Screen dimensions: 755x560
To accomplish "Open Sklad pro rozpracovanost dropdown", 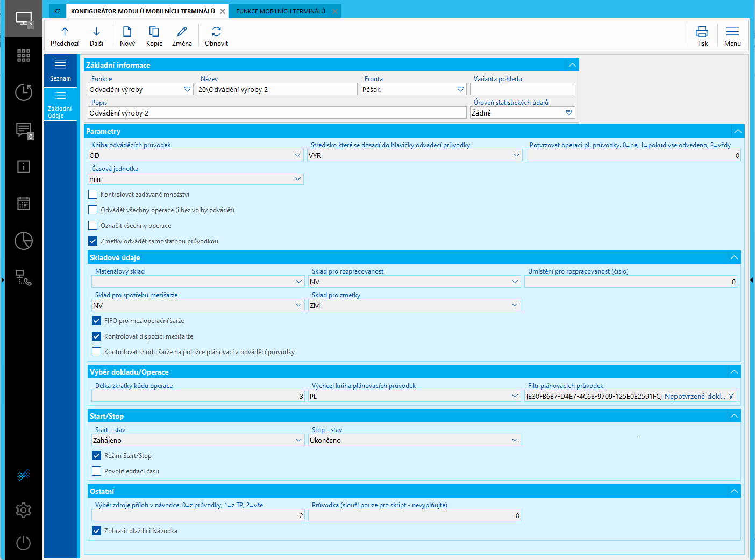I will tap(515, 282).
